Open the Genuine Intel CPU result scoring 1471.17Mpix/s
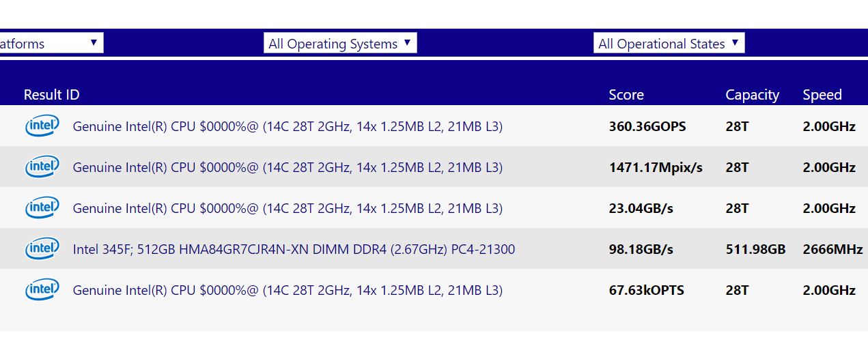 [288, 167]
